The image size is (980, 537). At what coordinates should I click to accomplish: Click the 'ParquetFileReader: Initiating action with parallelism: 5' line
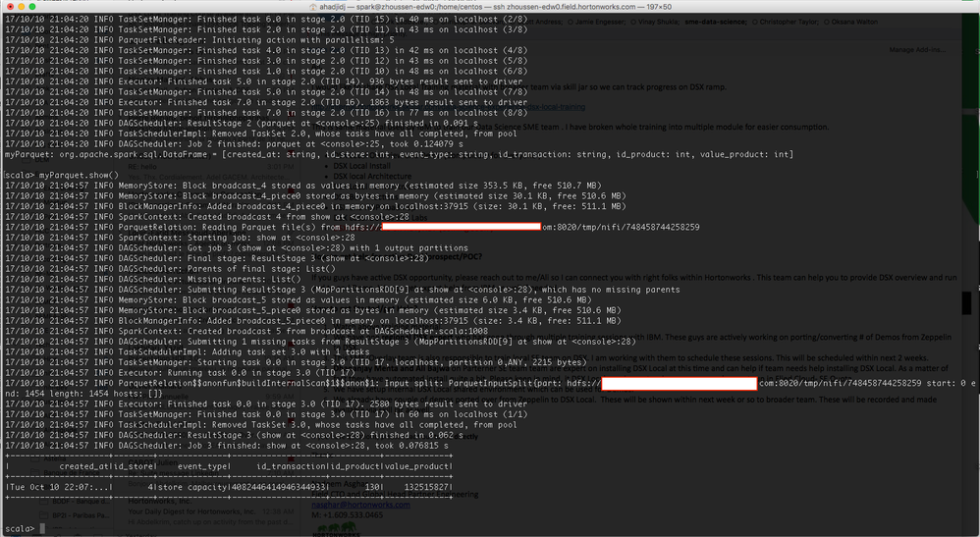point(199,40)
